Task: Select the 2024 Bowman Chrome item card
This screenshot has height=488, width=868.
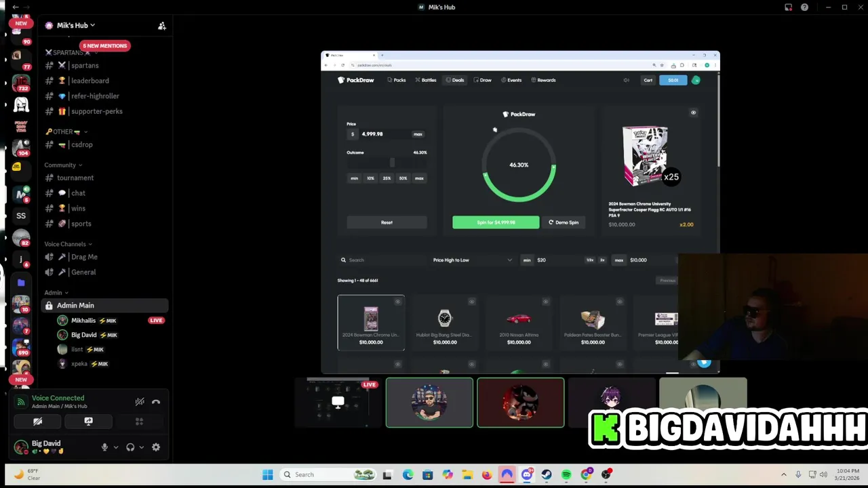Action: pyautogui.click(x=371, y=323)
